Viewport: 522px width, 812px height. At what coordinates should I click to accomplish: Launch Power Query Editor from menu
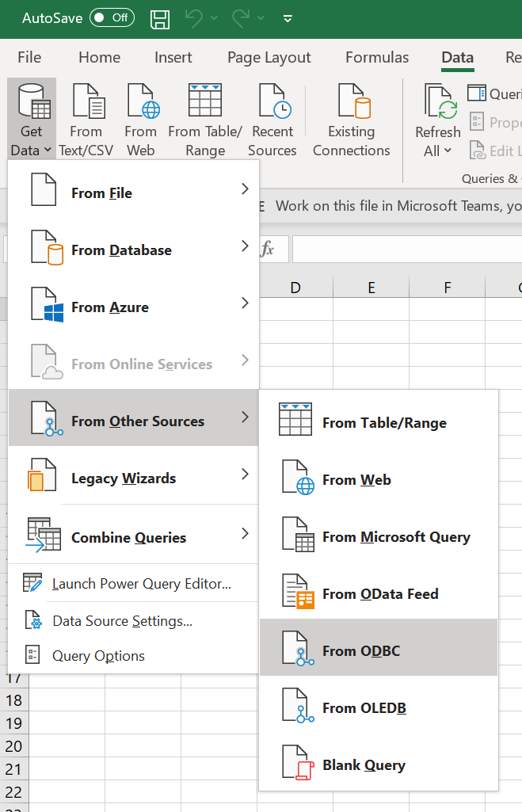[134, 583]
